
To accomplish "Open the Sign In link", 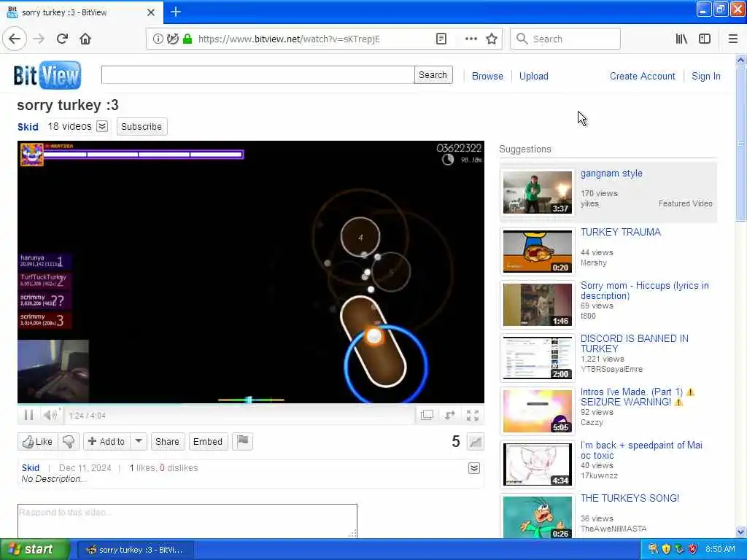I will tap(705, 76).
